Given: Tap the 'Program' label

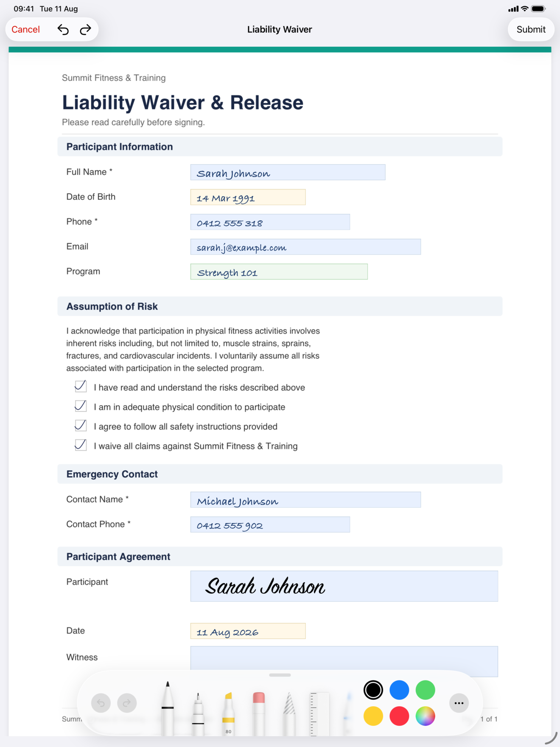Looking at the screenshot, I should click(83, 272).
